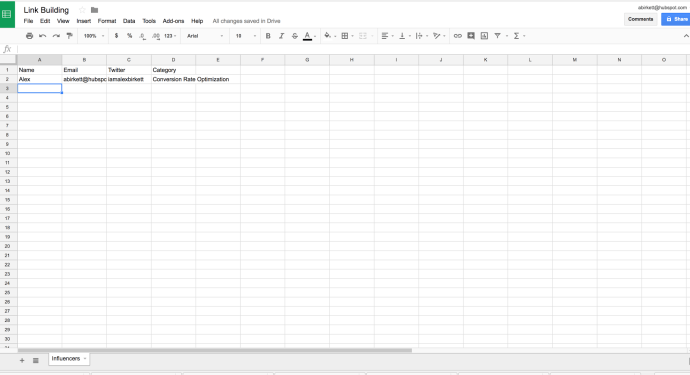Click the filter funnel icon

498,36
